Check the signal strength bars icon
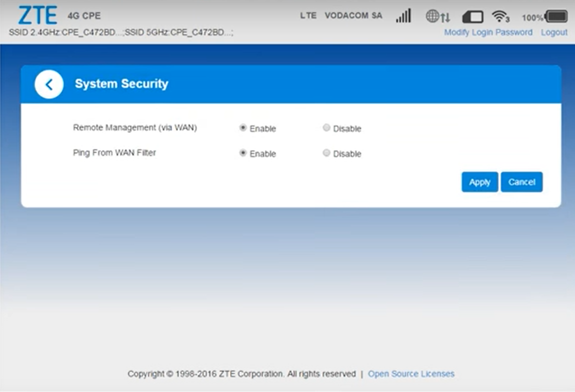 point(403,16)
